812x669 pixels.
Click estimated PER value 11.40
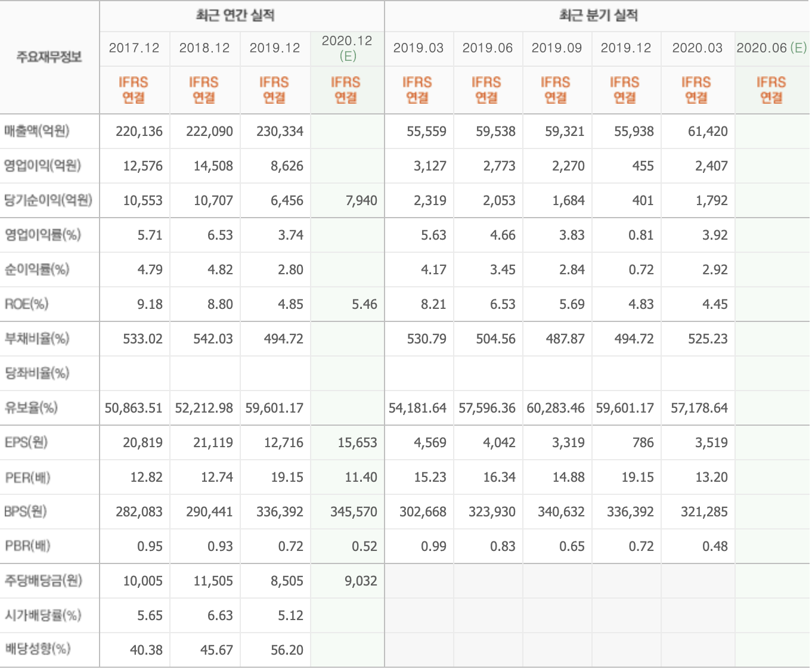coord(361,478)
